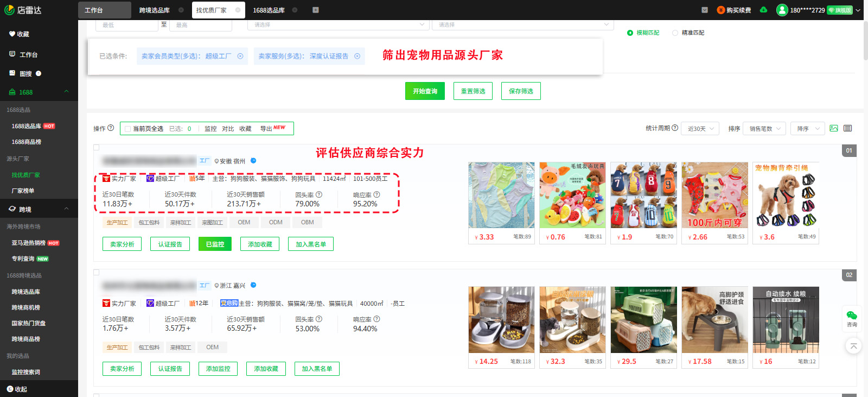868x397 pixels.
Task: Click help icon next to 操作
Action: click(x=111, y=128)
